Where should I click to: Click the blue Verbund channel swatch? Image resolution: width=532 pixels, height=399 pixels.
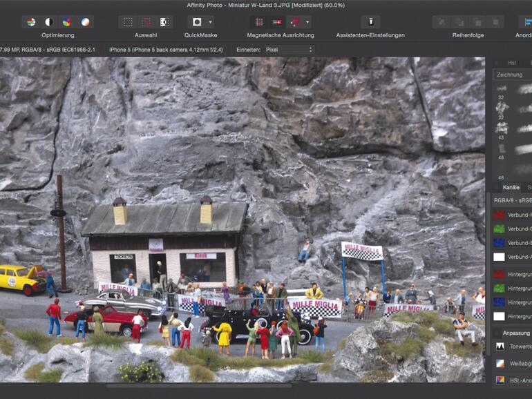point(499,243)
